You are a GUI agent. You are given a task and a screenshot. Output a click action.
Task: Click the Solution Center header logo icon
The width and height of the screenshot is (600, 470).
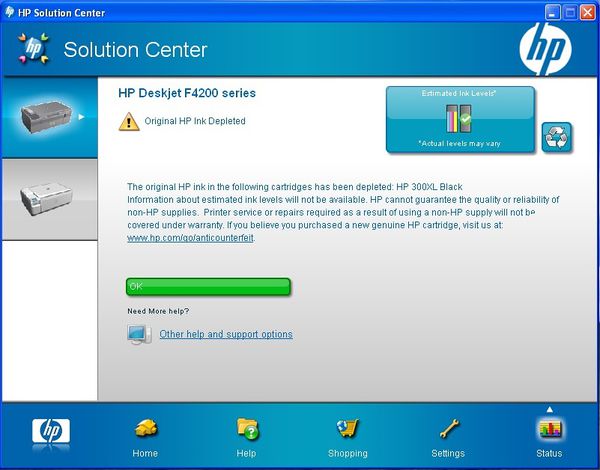[x=32, y=50]
